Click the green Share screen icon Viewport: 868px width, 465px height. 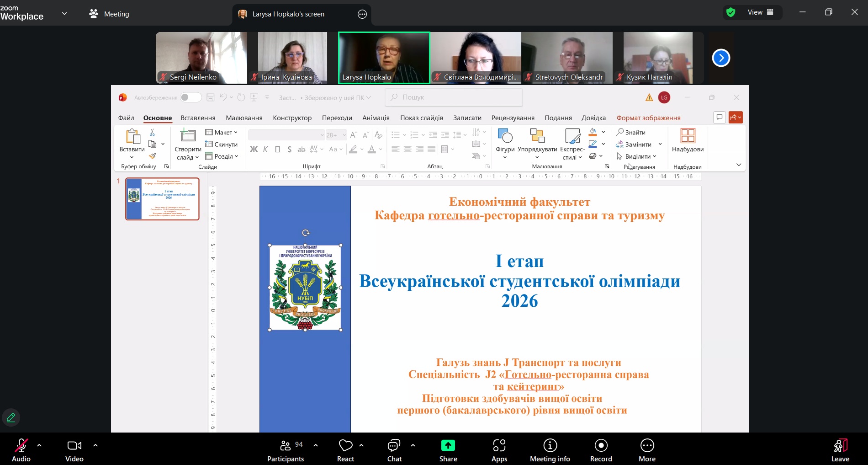click(448, 446)
